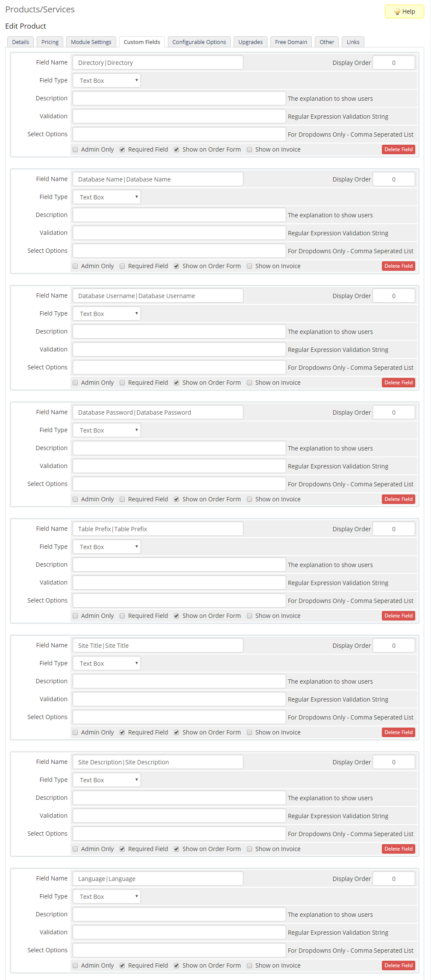Click the Validation input for the Directory field

click(x=179, y=116)
